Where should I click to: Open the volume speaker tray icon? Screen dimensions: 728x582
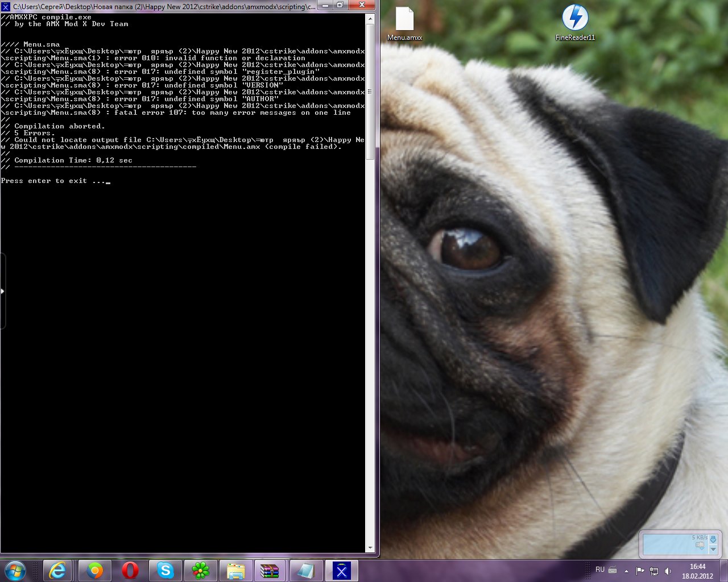pyautogui.click(x=668, y=571)
